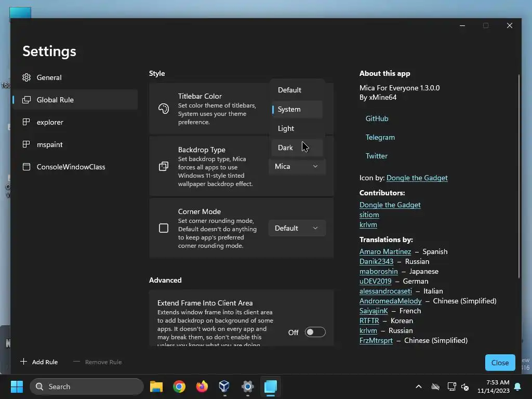Choose System titlebar color option

tap(297, 109)
